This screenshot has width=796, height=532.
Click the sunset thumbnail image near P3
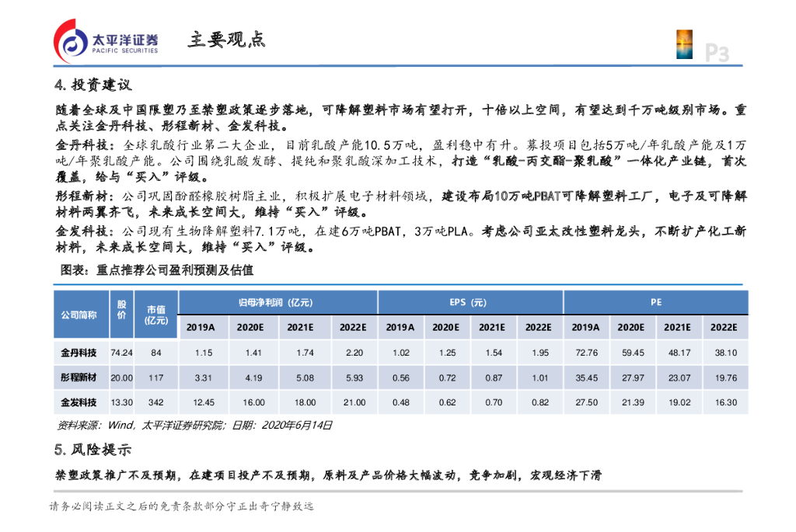tap(684, 44)
